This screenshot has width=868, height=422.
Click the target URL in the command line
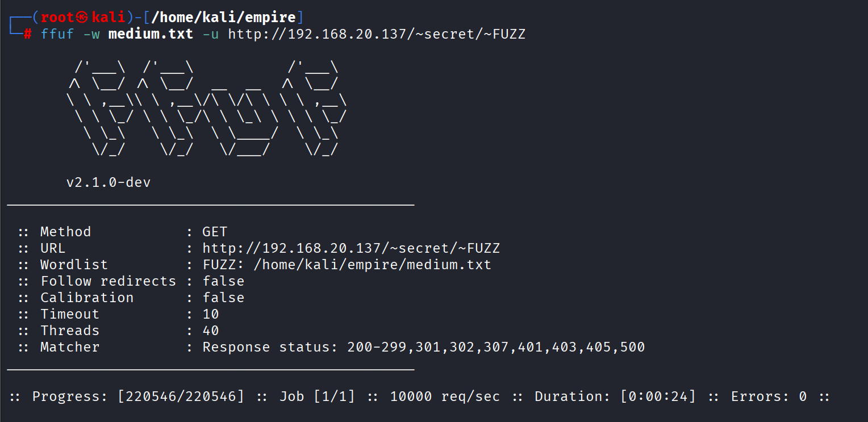point(377,34)
